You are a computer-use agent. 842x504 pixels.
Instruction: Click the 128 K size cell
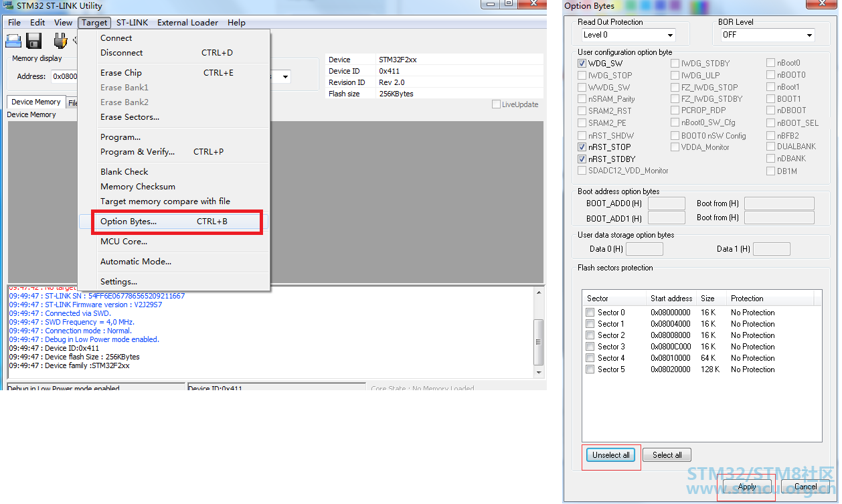point(711,369)
